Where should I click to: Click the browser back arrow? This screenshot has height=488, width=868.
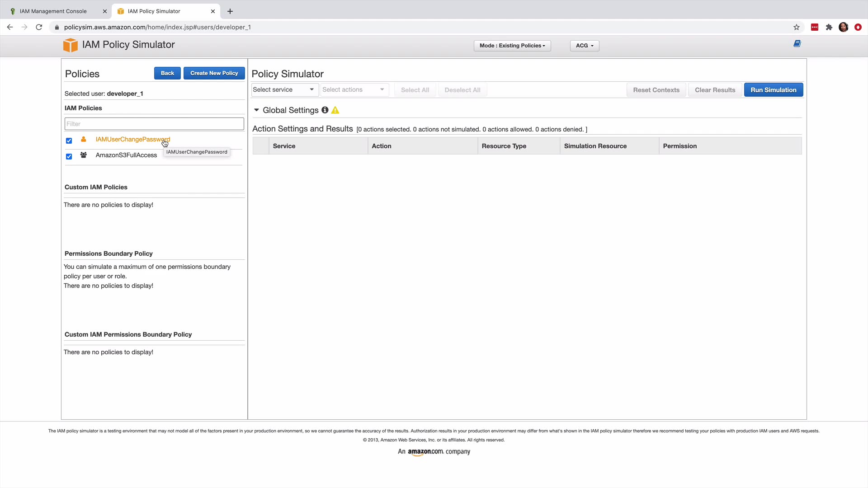[x=10, y=27]
